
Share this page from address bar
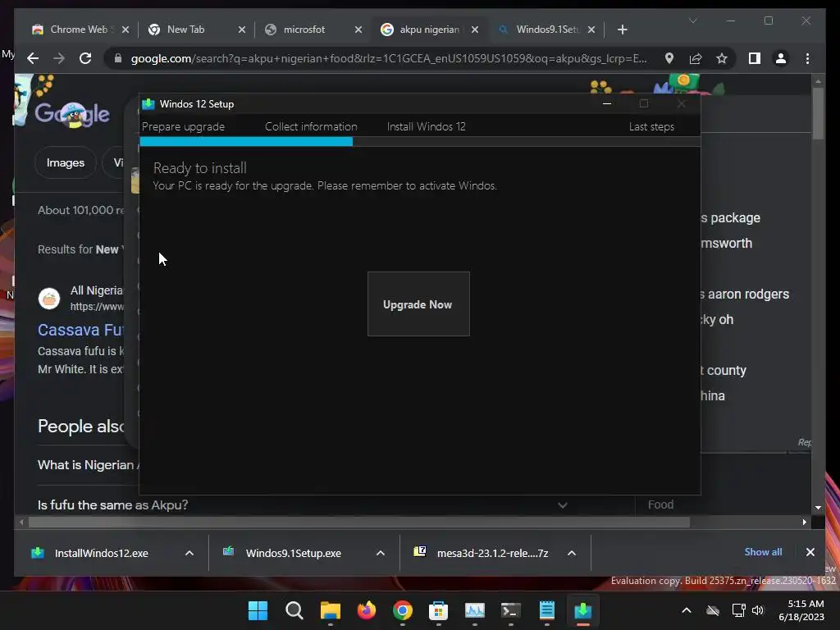coord(696,58)
